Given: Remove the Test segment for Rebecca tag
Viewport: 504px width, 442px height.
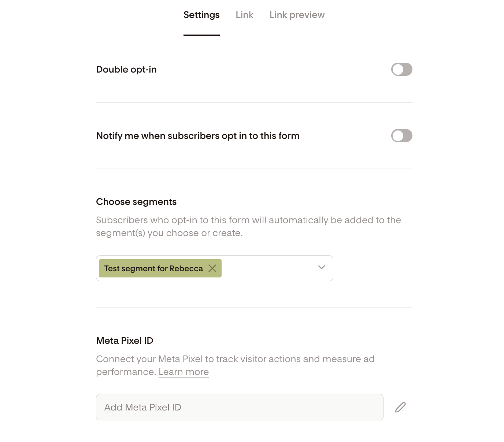Looking at the screenshot, I should [212, 268].
